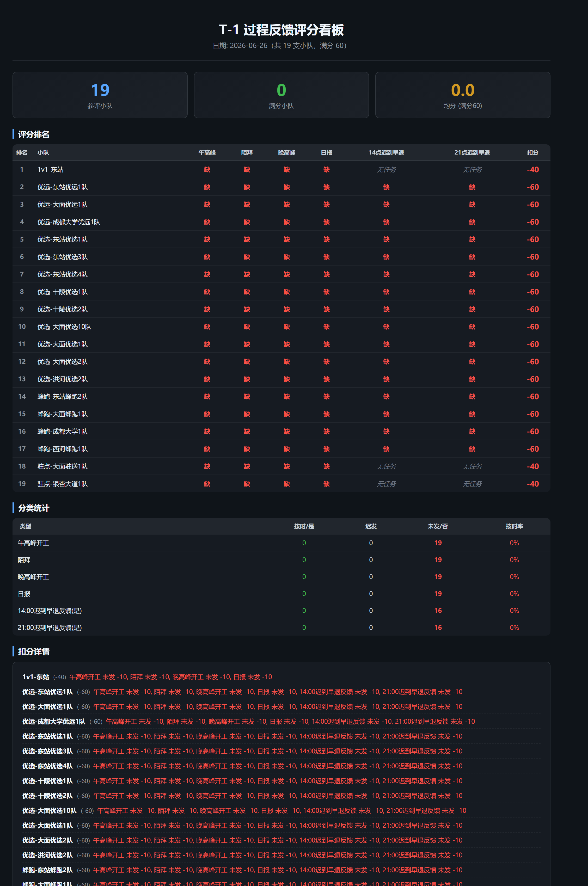
Task: Click 未发 count 16 in 14:00迟到早退反馈 row
Action: coord(438,610)
